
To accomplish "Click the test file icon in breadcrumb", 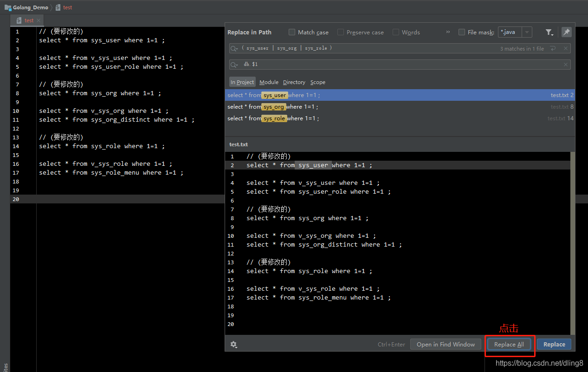I will [x=58, y=7].
